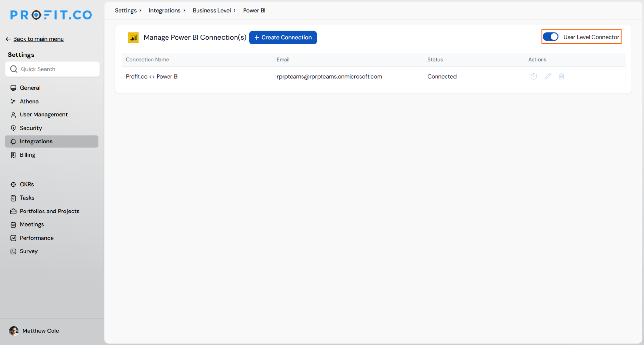Click Settings breadcrumb
The width and height of the screenshot is (644, 345).
(x=126, y=10)
